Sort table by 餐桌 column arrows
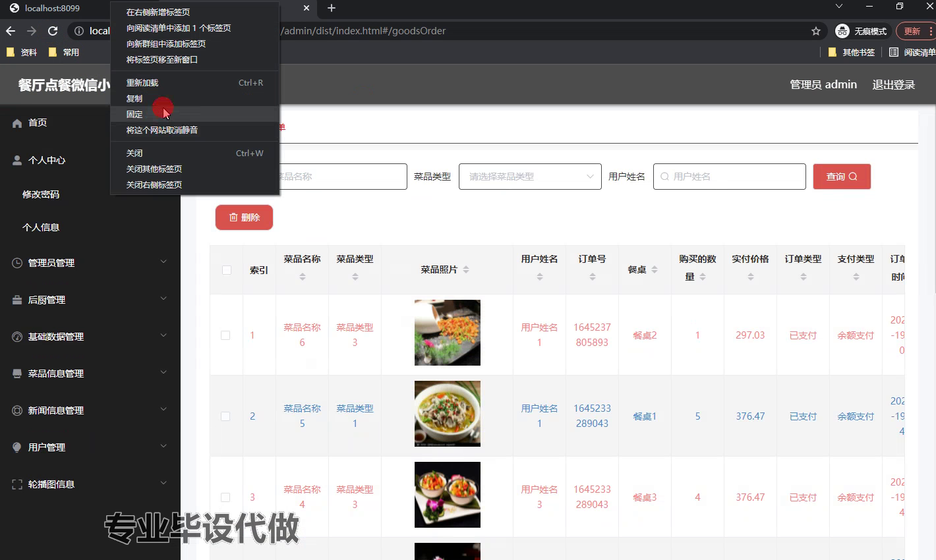Image resolution: width=936 pixels, height=560 pixels. coord(655,269)
